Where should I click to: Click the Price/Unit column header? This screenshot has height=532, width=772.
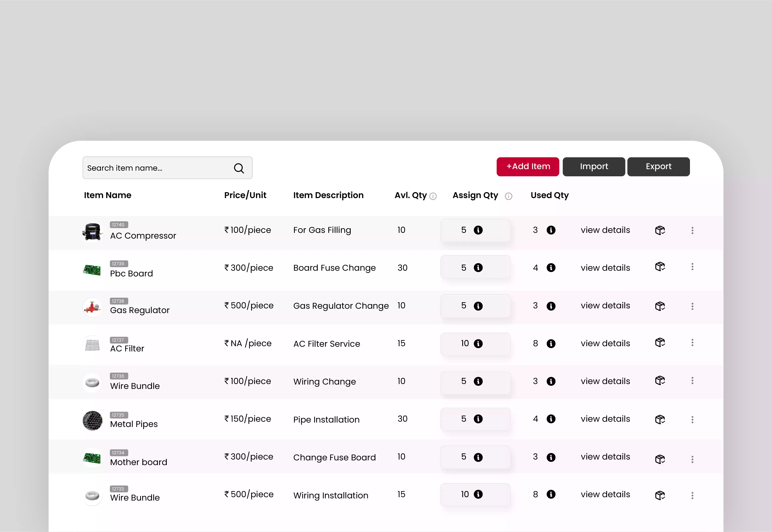245,195
